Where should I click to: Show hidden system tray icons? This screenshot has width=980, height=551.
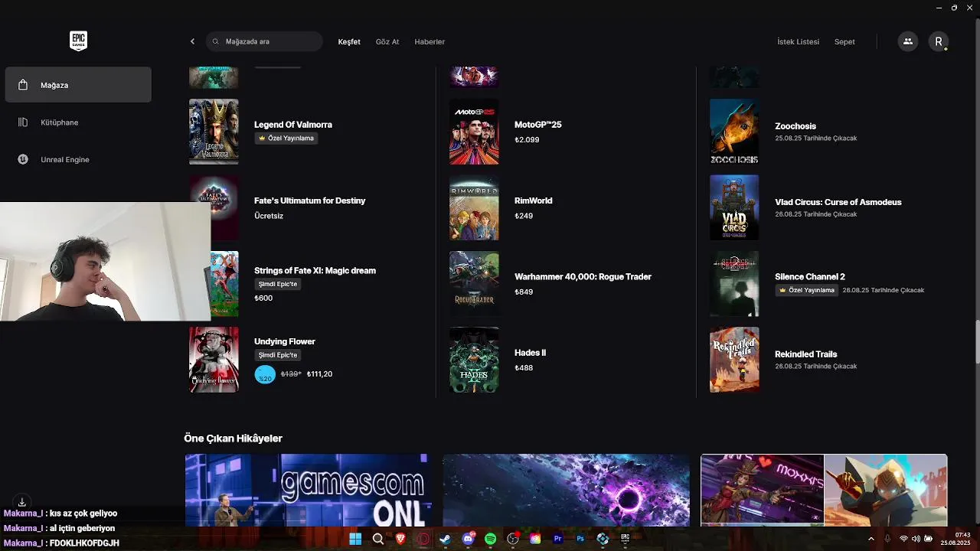coord(871,539)
